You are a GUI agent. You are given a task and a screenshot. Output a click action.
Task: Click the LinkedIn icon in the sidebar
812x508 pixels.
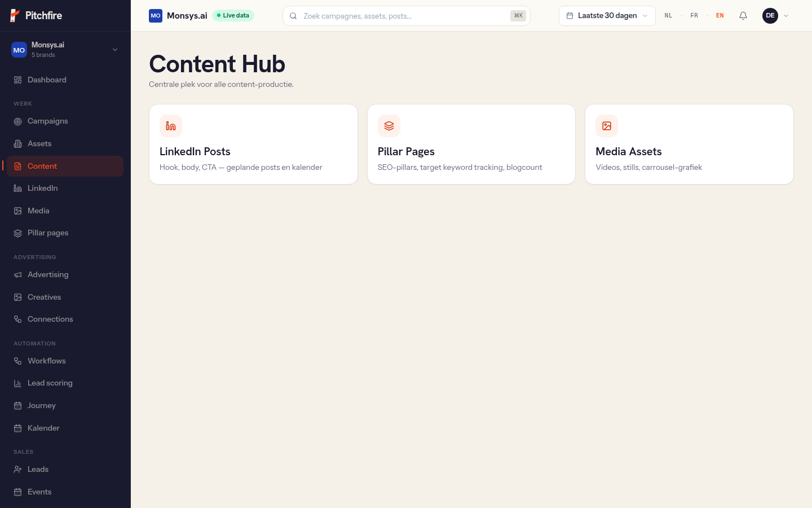tap(18, 189)
